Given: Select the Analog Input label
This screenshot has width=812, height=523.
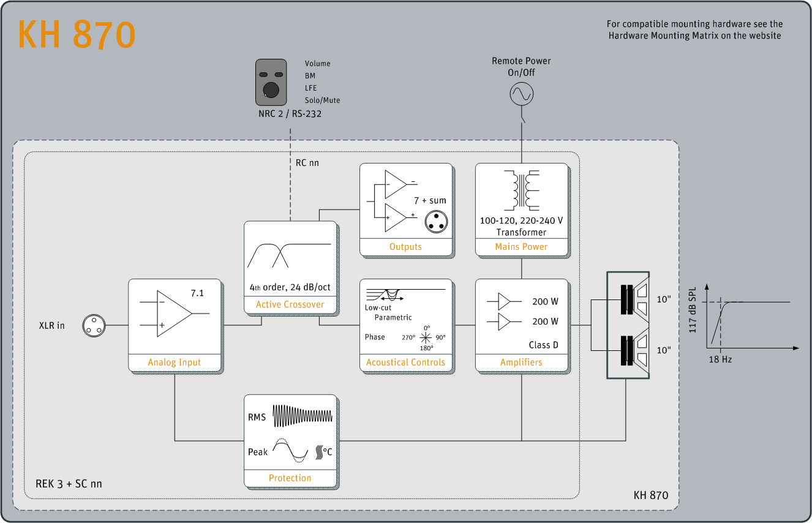Looking at the screenshot, I should [175, 362].
